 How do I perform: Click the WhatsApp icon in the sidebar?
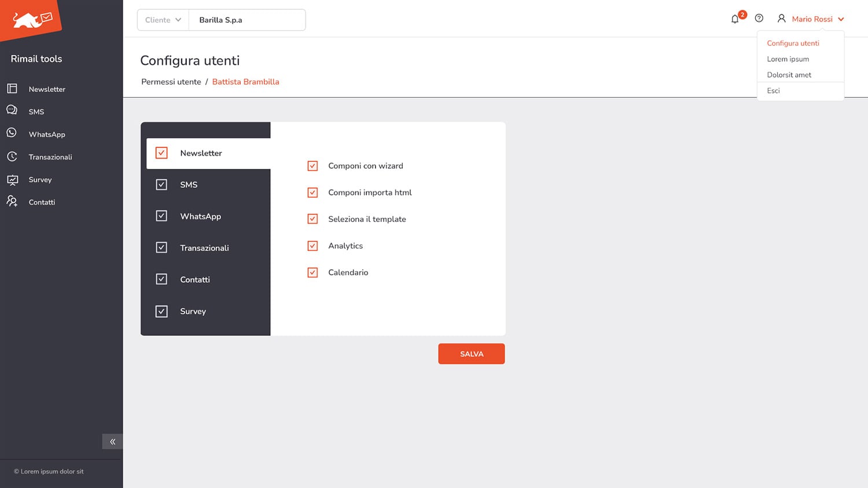(12, 133)
